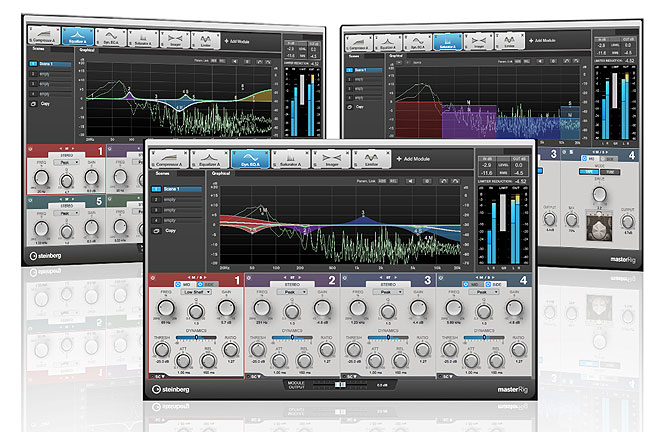Image resolution: width=660 pixels, height=432 pixels.
Task: Expand band 3 Peak filter type dropdown
Action: 391,293
